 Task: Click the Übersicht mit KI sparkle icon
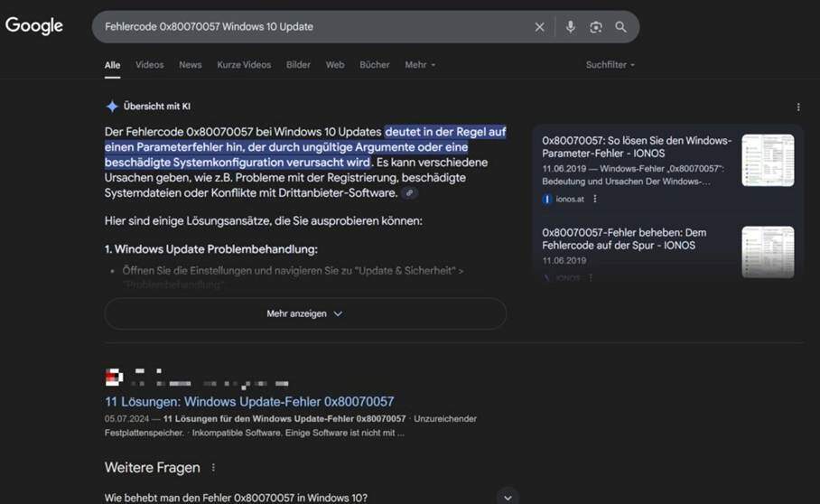coord(112,107)
